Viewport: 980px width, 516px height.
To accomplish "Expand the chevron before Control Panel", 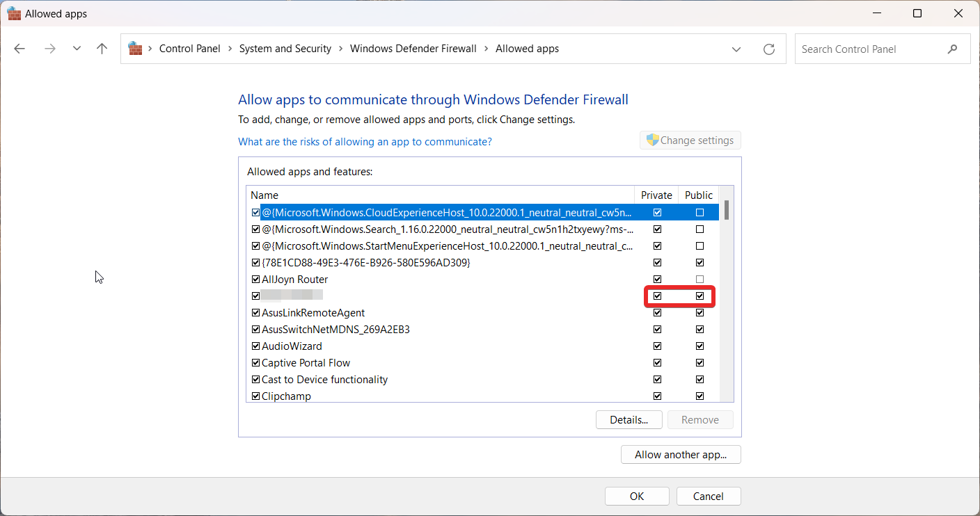I will (x=150, y=49).
